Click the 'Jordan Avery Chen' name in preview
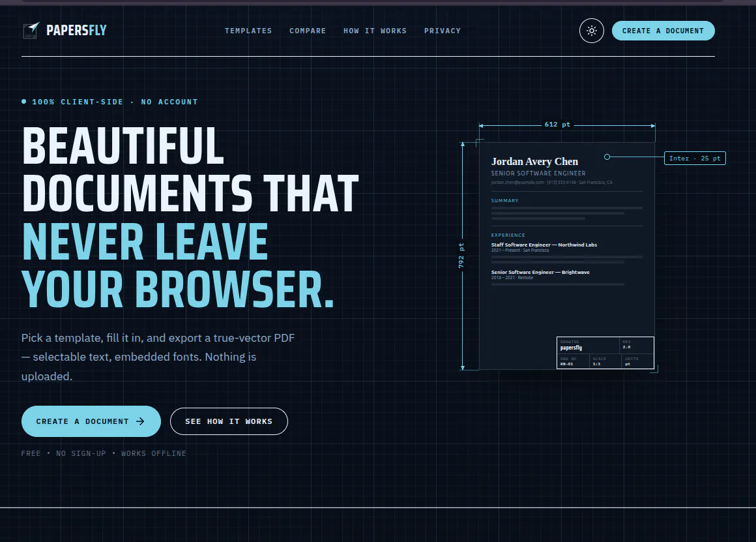 coord(534,162)
